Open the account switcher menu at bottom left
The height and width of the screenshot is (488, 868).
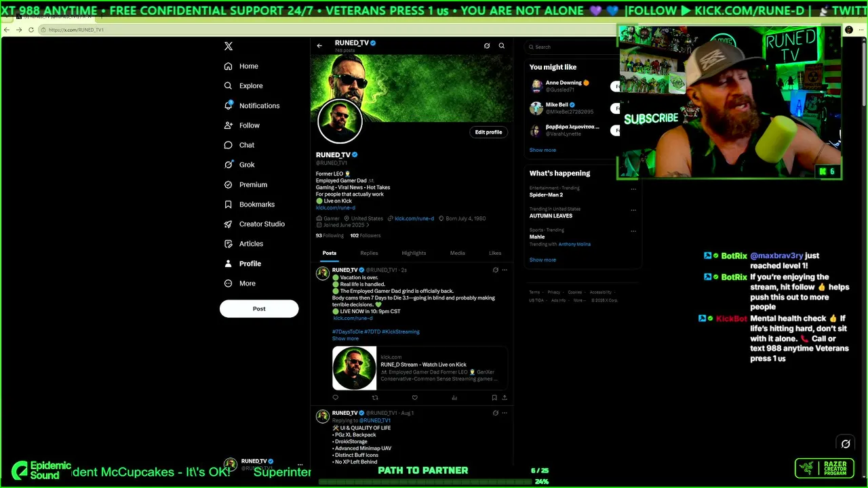click(x=300, y=465)
